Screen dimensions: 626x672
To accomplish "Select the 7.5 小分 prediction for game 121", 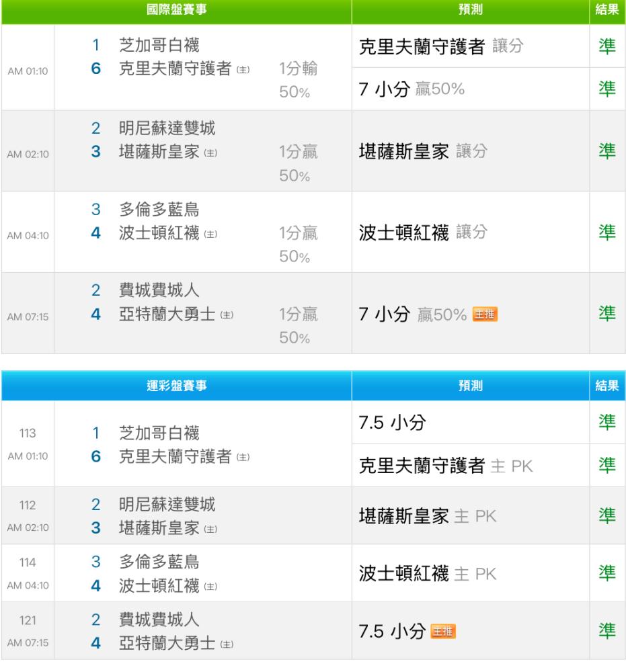I will [x=392, y=631].
